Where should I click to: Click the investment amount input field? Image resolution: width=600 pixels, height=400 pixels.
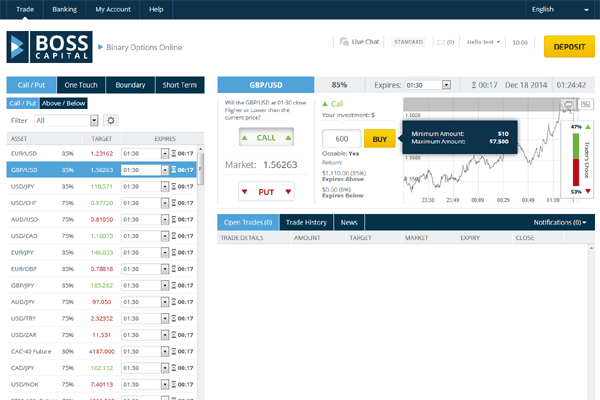click(343, 140)
